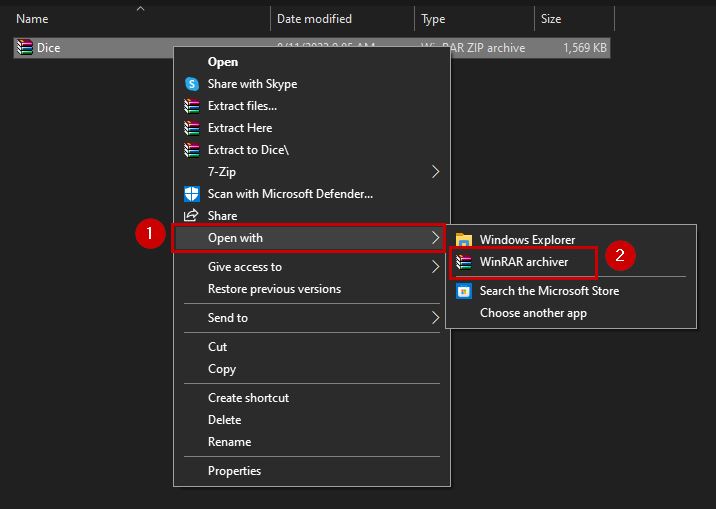Sort by the Date modified column header
The width and height of the screenshot is (716, 509).
tap(314, 19)
